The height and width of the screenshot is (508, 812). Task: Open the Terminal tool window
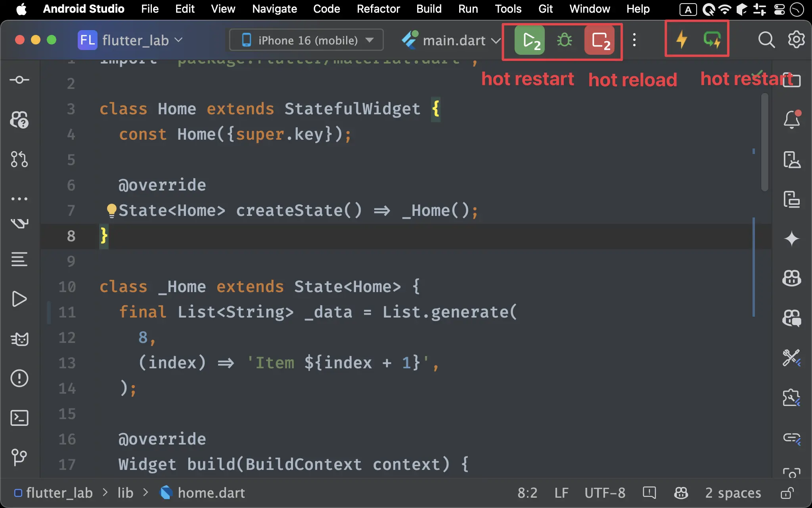(19, 418)
